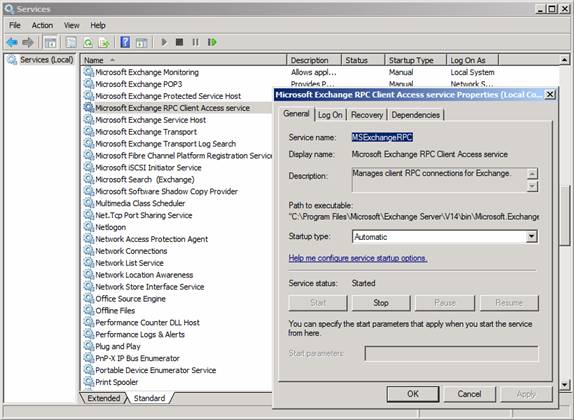Open the View menu
The width and height of the screenshot is (574, 420).
71,25
